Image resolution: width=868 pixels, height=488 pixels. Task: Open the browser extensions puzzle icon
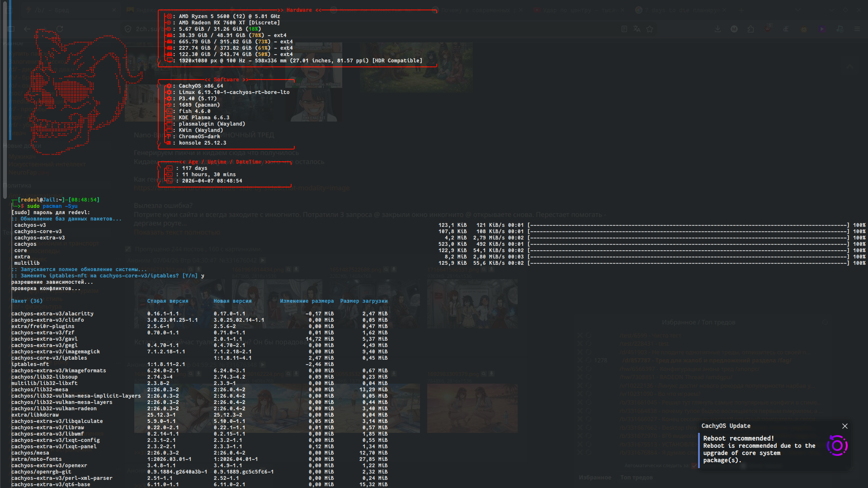pyautogui.click(x=750, y=29)
